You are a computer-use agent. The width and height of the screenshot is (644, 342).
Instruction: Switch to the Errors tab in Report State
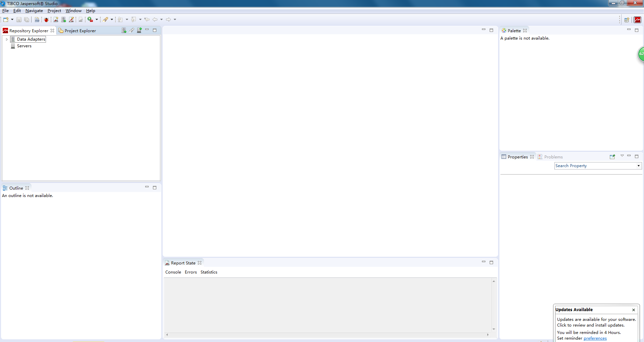[x=191, y=272]
